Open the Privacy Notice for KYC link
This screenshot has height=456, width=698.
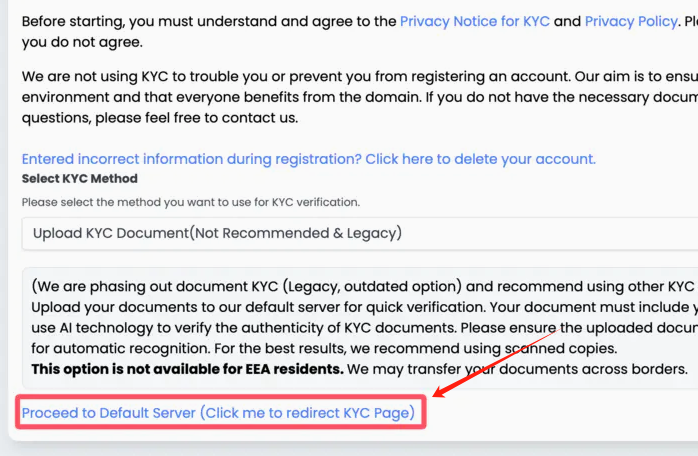(x=474, y=21)
